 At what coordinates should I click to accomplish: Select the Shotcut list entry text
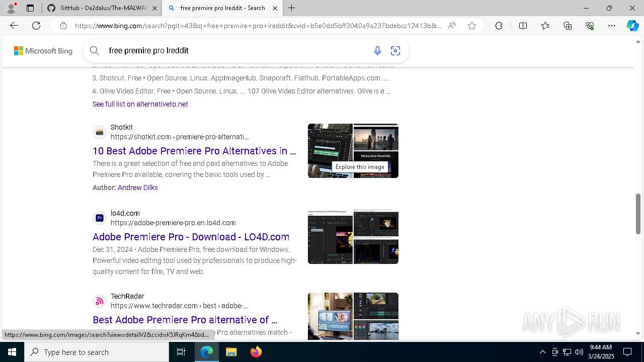coord(241,78)
